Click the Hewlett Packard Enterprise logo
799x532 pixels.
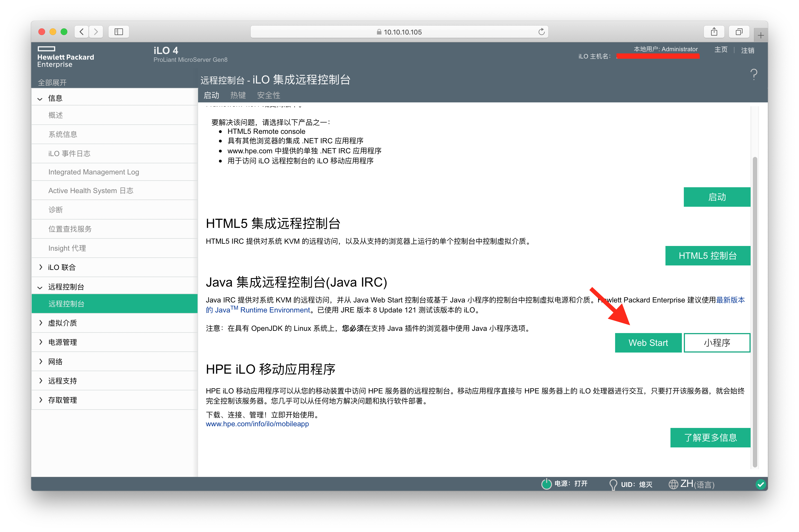pos(65,57)
